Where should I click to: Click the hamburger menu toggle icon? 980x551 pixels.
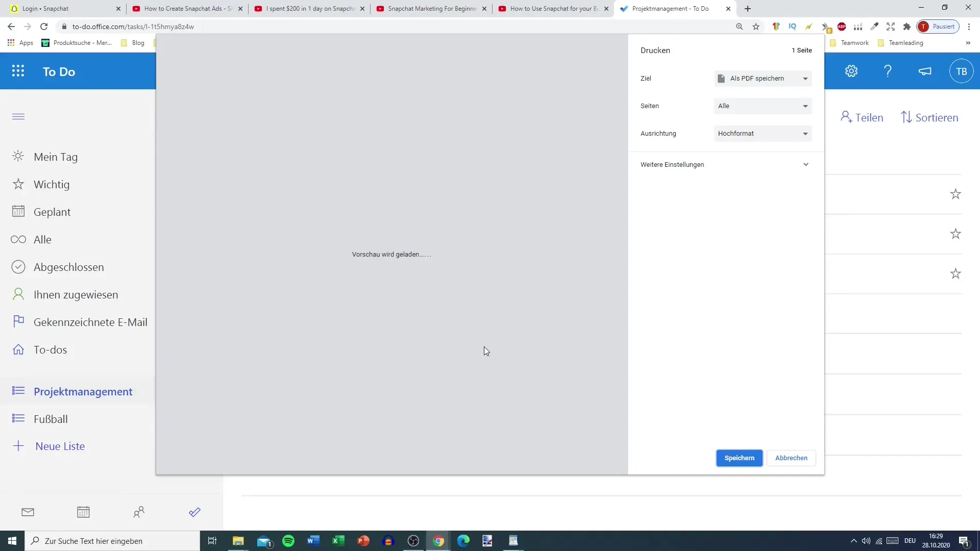[18, 116]
